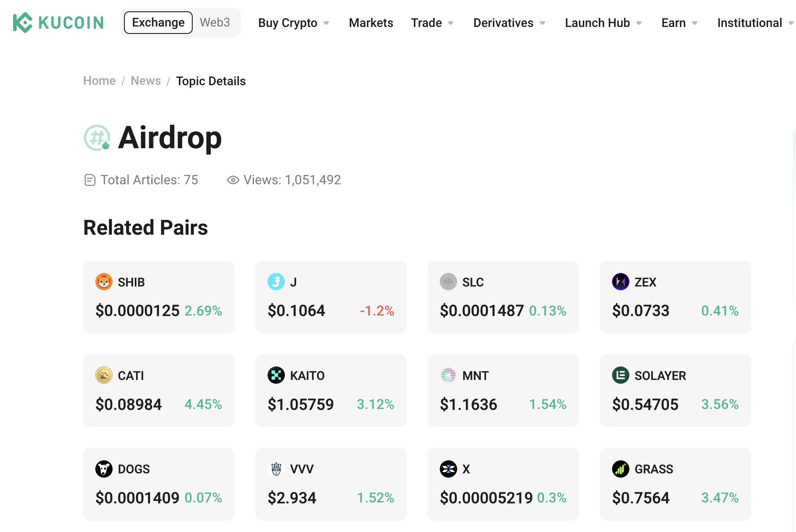The width and height of the screenshot is (796, 532).
Task: Open the Launch Hub dropdown
Action: tap(603, 23)
